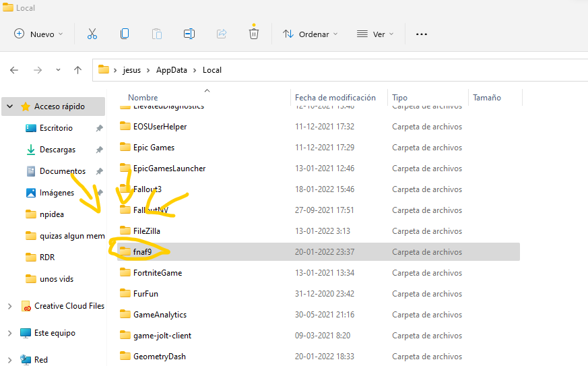
Task: Sort by Fecha de modificación column
Action: pos(335,98)
